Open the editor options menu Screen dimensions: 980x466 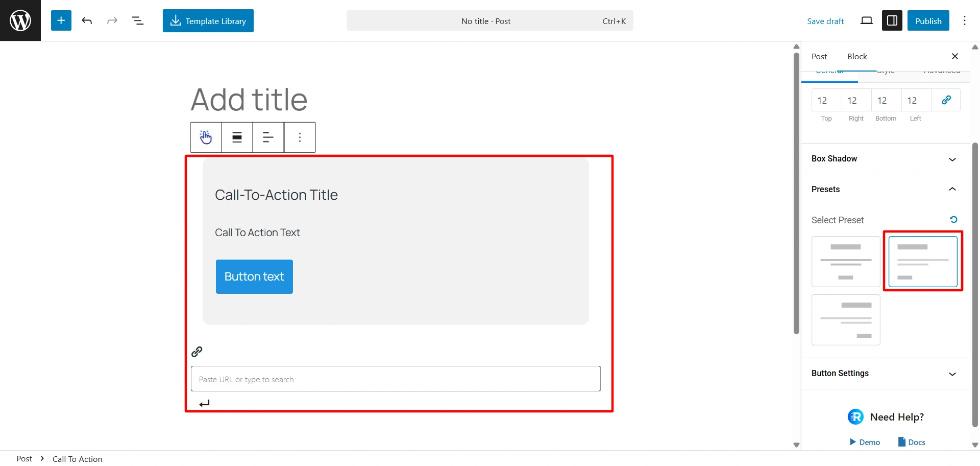(x=965, y=20)
